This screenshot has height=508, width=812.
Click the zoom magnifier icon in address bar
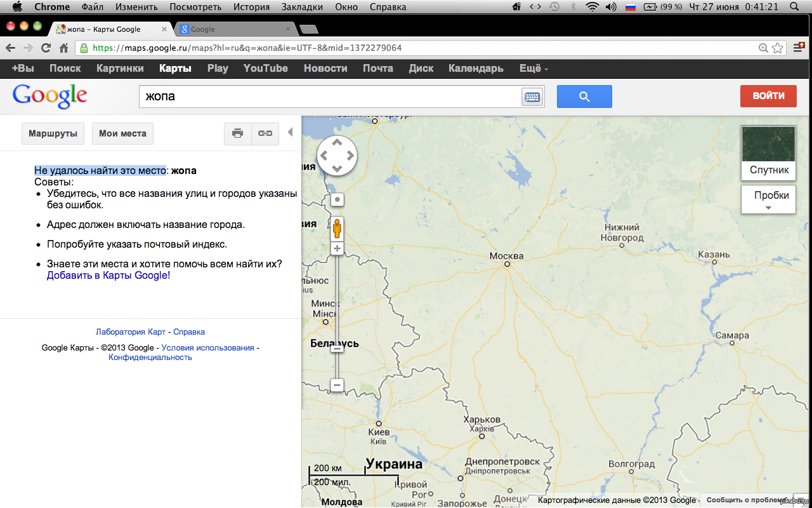[764, 48]
